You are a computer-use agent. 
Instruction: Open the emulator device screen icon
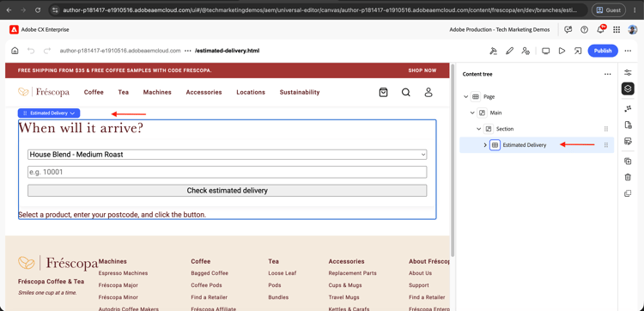[x=546, y=51]
